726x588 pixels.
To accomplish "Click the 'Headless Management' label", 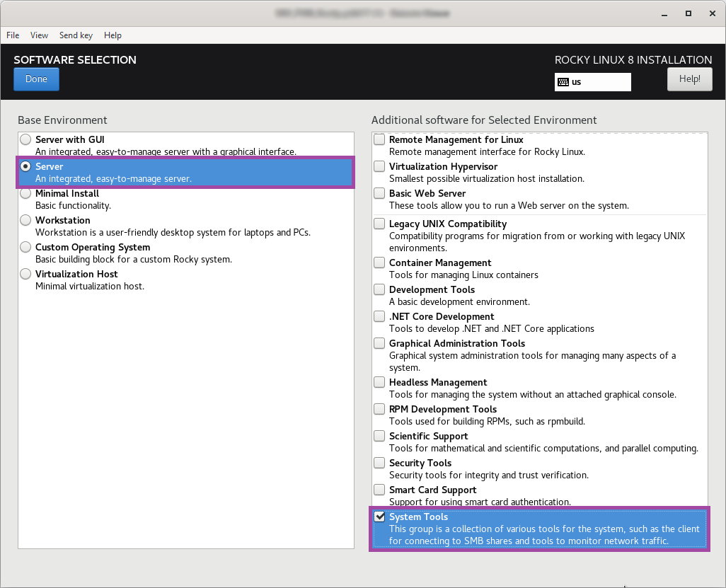I will point(438,382).
